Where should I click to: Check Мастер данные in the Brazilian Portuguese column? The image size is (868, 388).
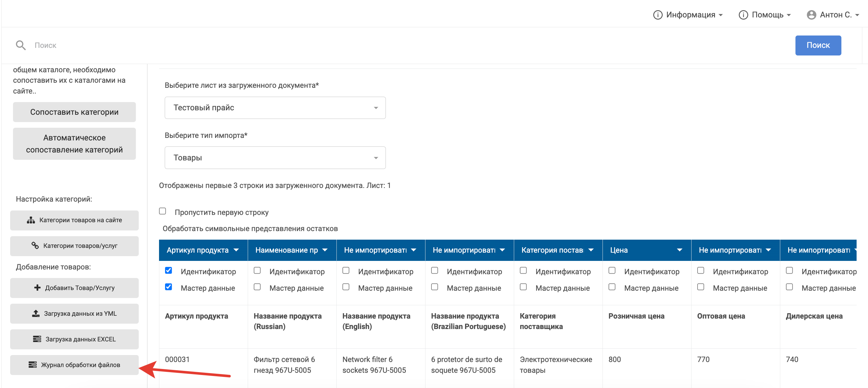click(x=435, y=287)
